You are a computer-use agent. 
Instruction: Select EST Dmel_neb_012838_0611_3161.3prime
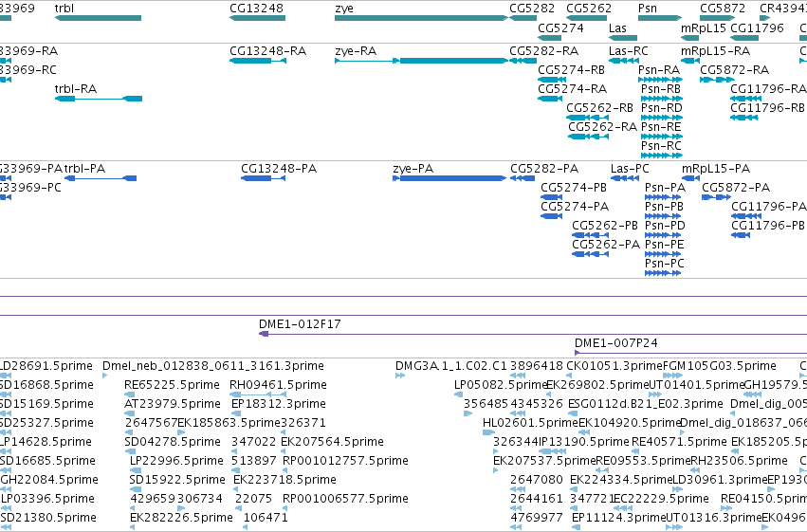[x=105, y=376]
